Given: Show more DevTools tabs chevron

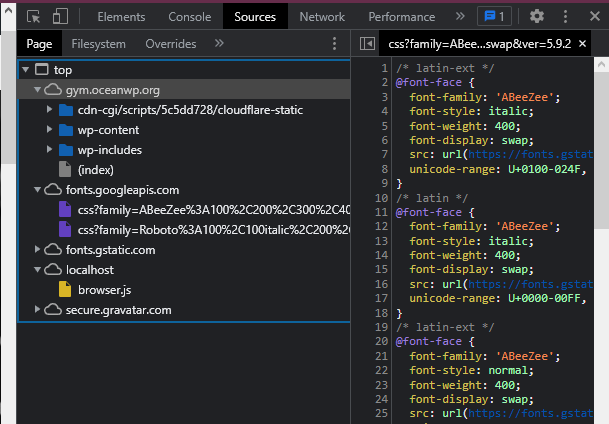Looking at the screenshot, I should pos(460,16).
